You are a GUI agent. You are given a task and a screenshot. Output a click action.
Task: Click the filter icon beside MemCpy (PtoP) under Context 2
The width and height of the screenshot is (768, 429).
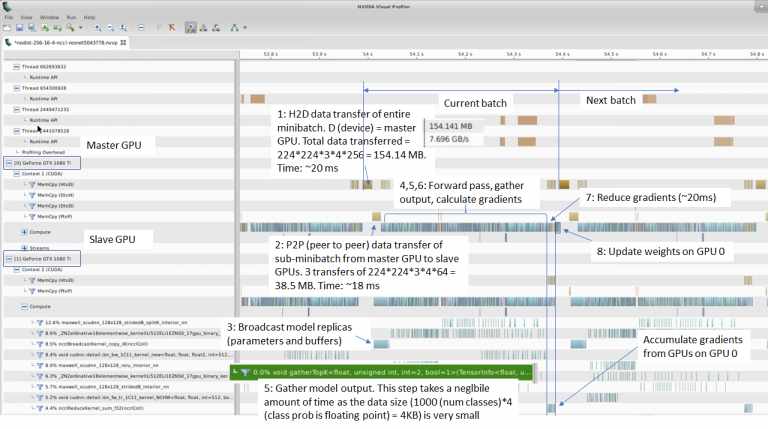click(x=29, y=291)
